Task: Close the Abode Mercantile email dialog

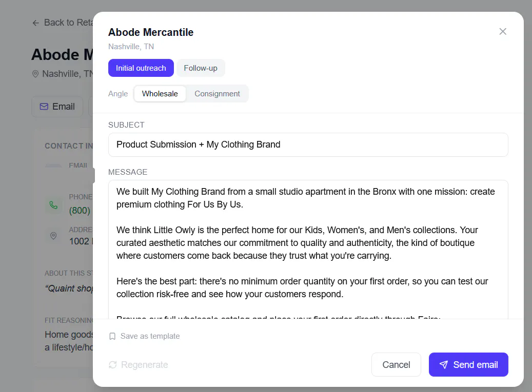Action: (x=502, y=31)
